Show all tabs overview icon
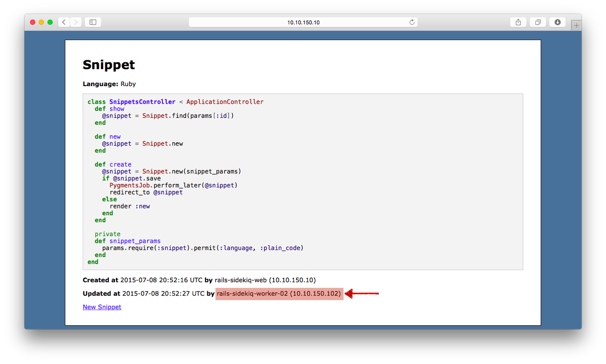The image size is (606, 364). [538, 22]
